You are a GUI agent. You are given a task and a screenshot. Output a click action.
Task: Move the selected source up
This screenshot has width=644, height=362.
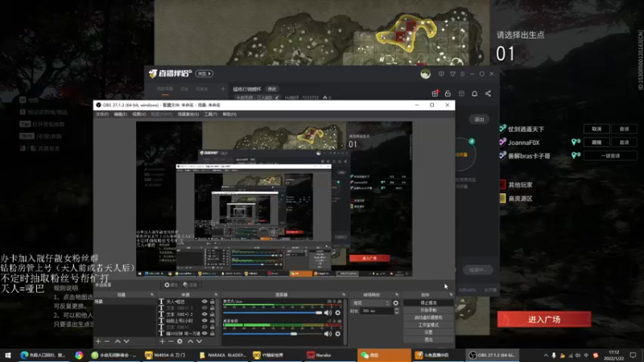point(190,341)
